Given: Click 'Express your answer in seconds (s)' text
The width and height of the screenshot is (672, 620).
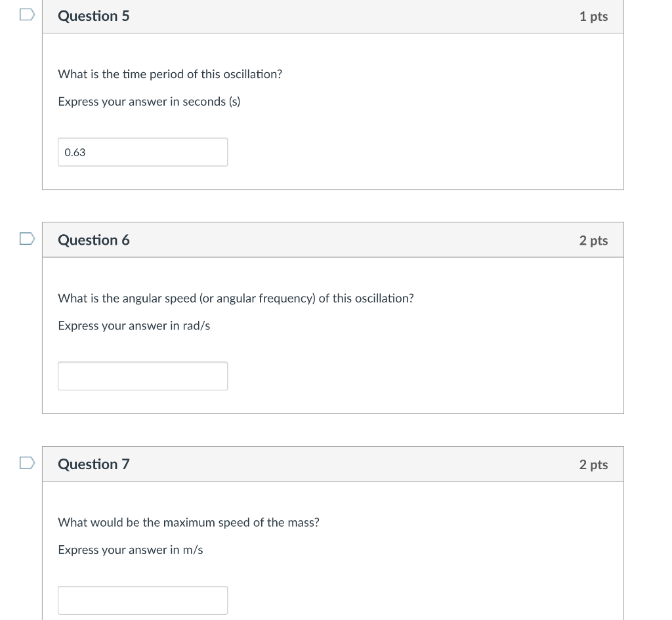Looking at the screenshot, I should pos(149,102).
